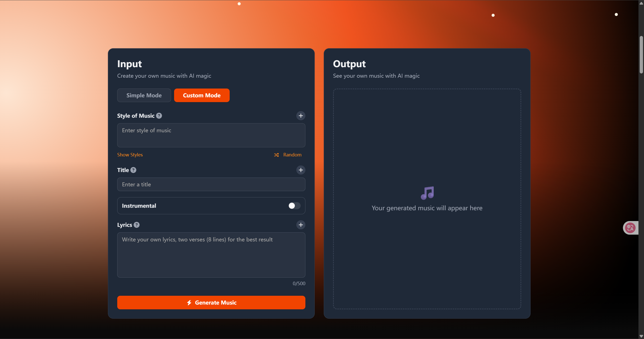Click the Random style link text
This screenshot has width=644, height=339.
point(292,155)
